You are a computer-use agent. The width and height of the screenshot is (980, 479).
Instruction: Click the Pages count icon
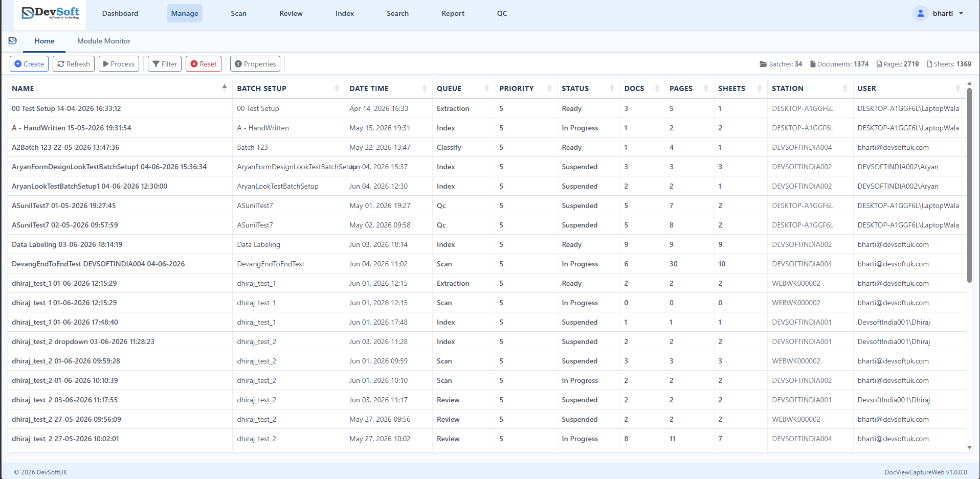pyautogui.click(x=879, y=64)
